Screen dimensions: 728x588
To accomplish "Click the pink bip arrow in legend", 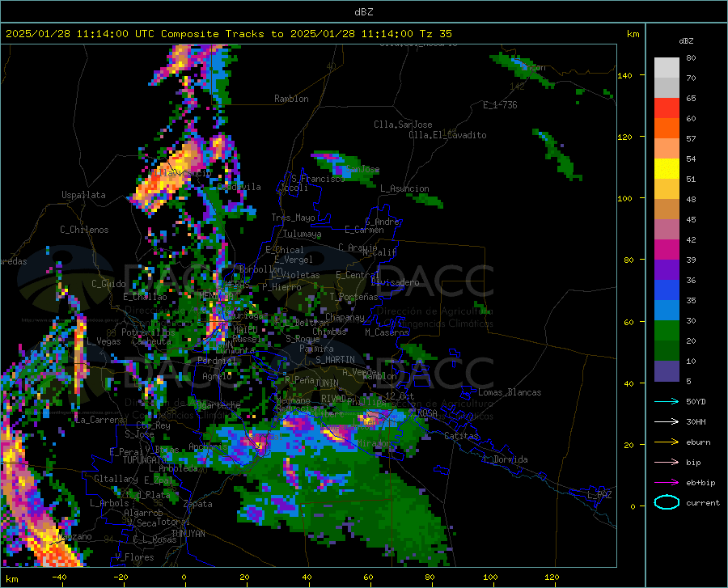I will [667, 463].
